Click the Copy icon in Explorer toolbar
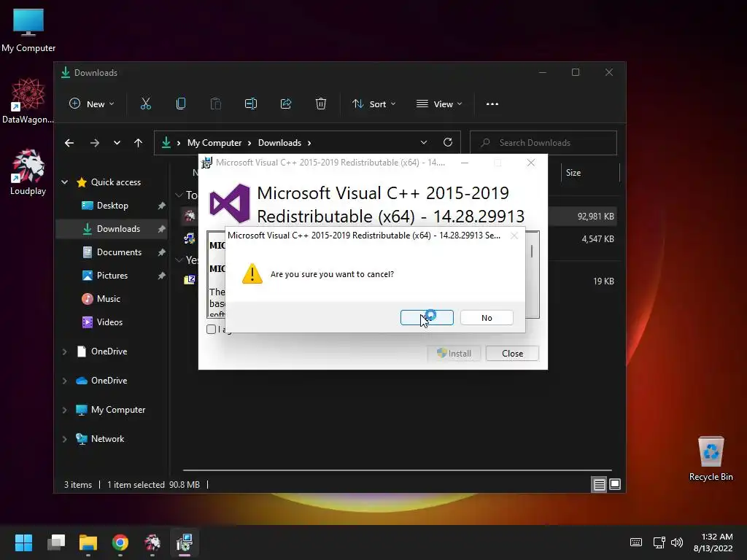Image resolution: width=747 pixels, height=560 pixels. coord(181,104)
